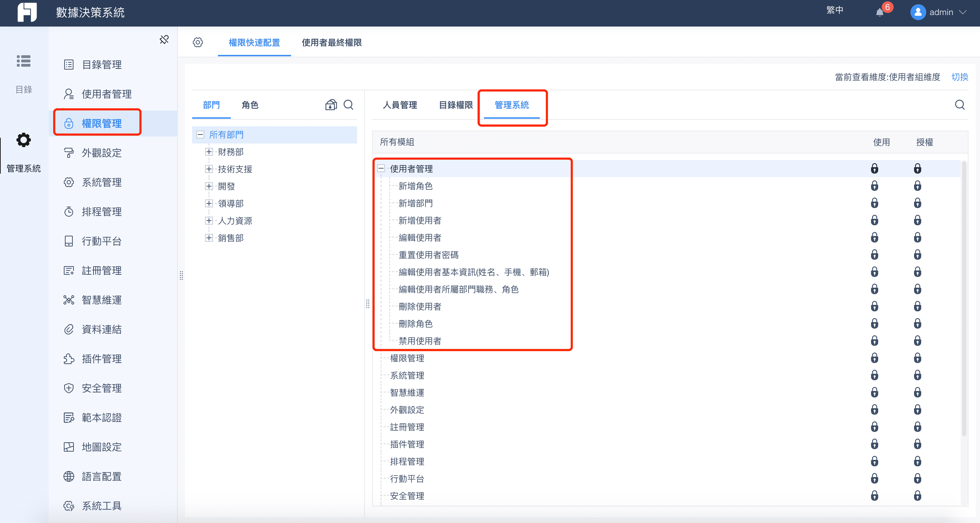Expand the 銷售部 department node
The width and height of the screenshot is (980, 523).
[x=209, y=238]
